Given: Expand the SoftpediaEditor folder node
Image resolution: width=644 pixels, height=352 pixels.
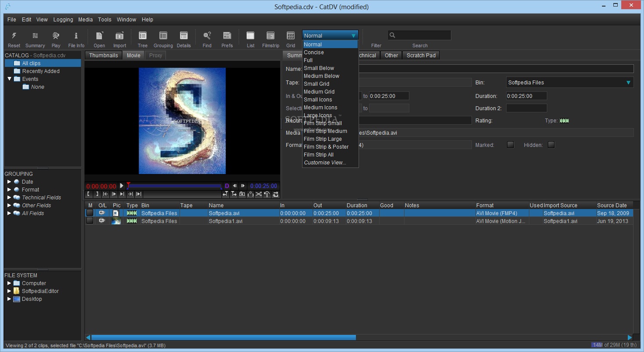Looking at the screenshot, I should tap(9, 291).
